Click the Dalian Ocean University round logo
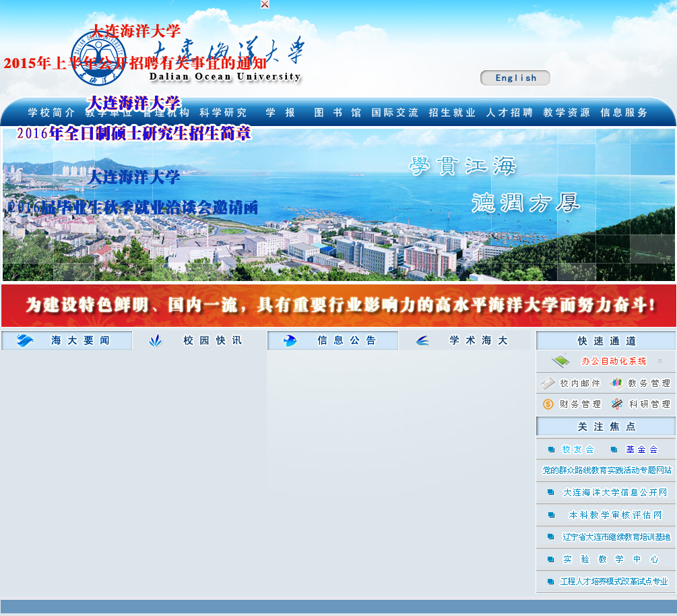 pyautogui.click(x=98, y=59)
